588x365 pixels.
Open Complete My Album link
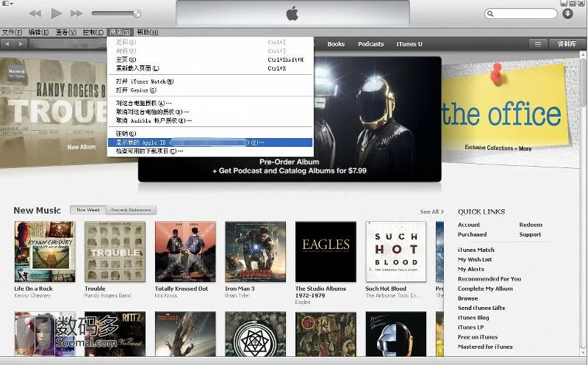pos(485,289)
